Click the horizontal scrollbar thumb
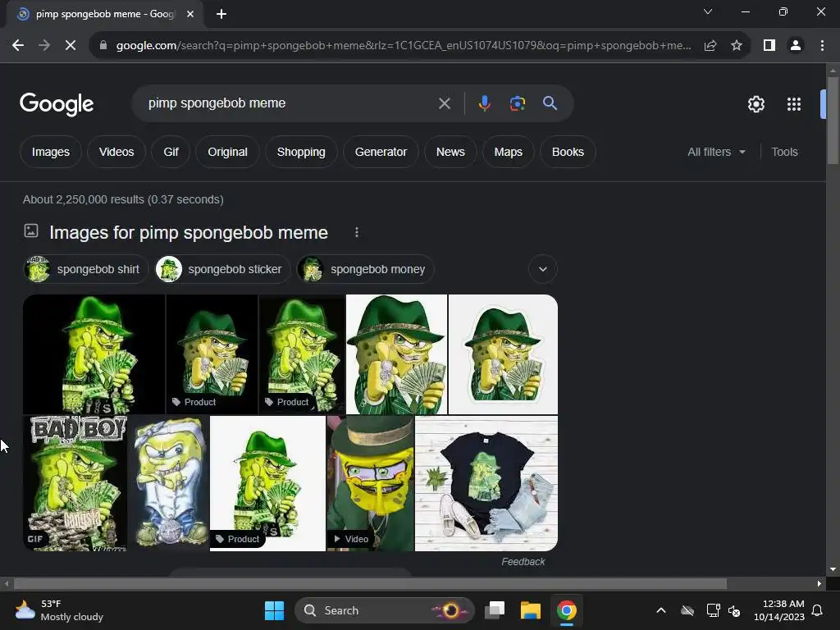This screenshot has height=630, width=840. click(x=370, y=583)
